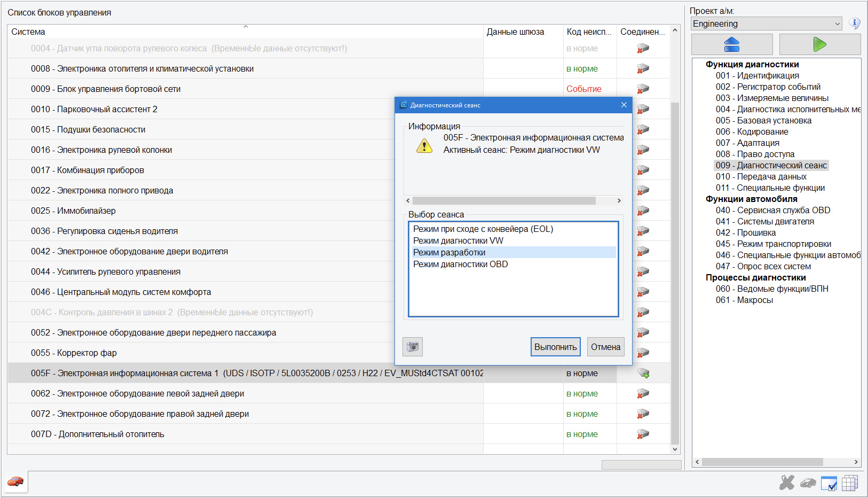Toggle connection icon for 0009 Блок управления бортовой сети
The width and height of the screenshot is (868, 498).
pos(643,89)
